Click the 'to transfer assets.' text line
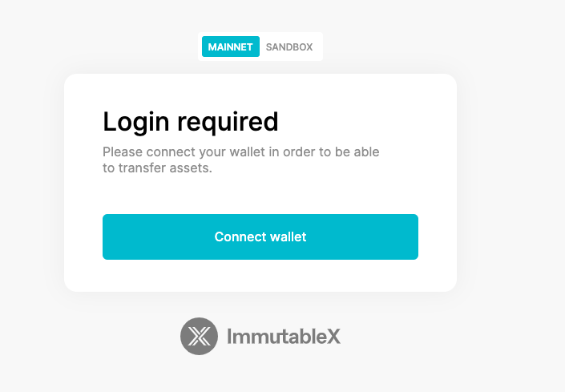Screen dimensions: 565x392 click(x=157, y=168)
